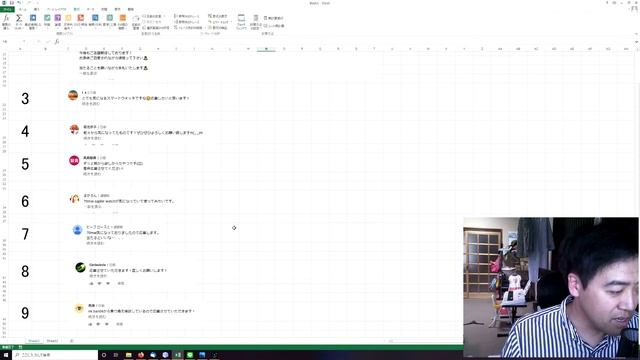The width and height of the screenshot is (640, 360).
Task: Click Trace Dependents
Action: tap(187, 22)
